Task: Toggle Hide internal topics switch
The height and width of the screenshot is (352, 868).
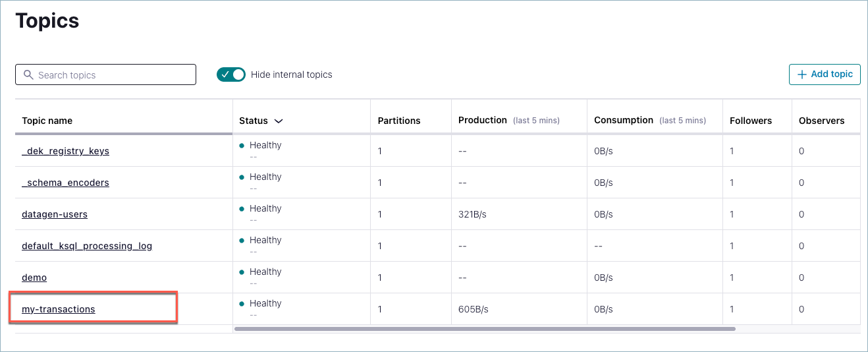Action: 231,74
